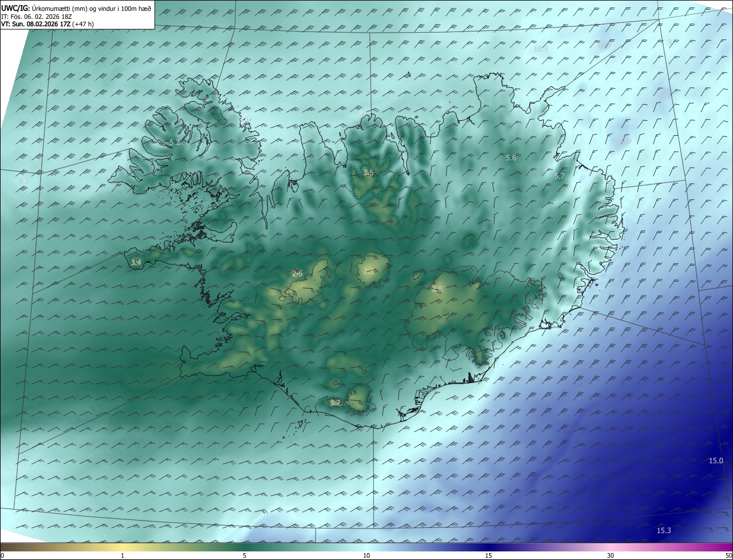Click the 0 tick on the color scale

point(2,555)
